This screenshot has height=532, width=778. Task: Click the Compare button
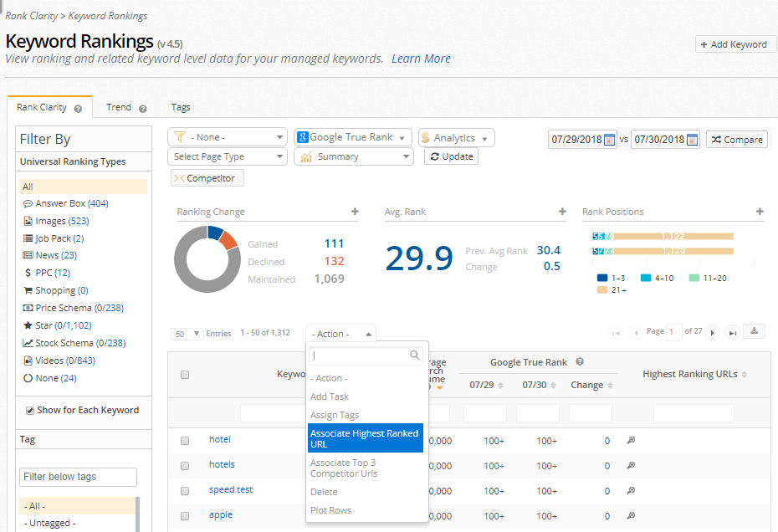pyautogui.click(x=737, y=140)
